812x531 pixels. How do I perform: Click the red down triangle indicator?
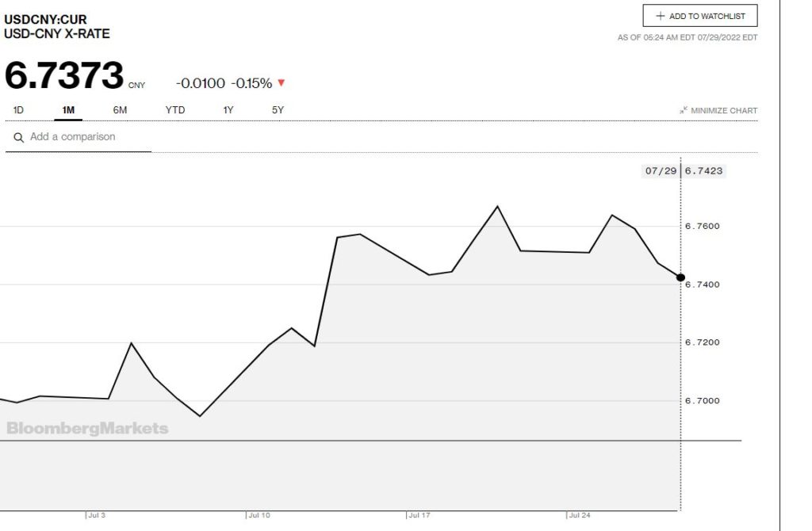(281, 82)
